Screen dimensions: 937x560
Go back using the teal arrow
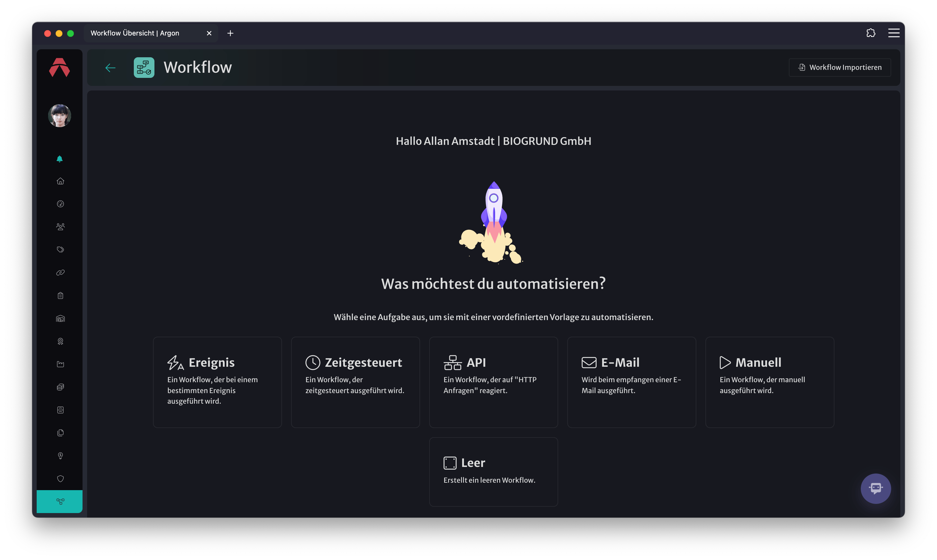[110, 68]
